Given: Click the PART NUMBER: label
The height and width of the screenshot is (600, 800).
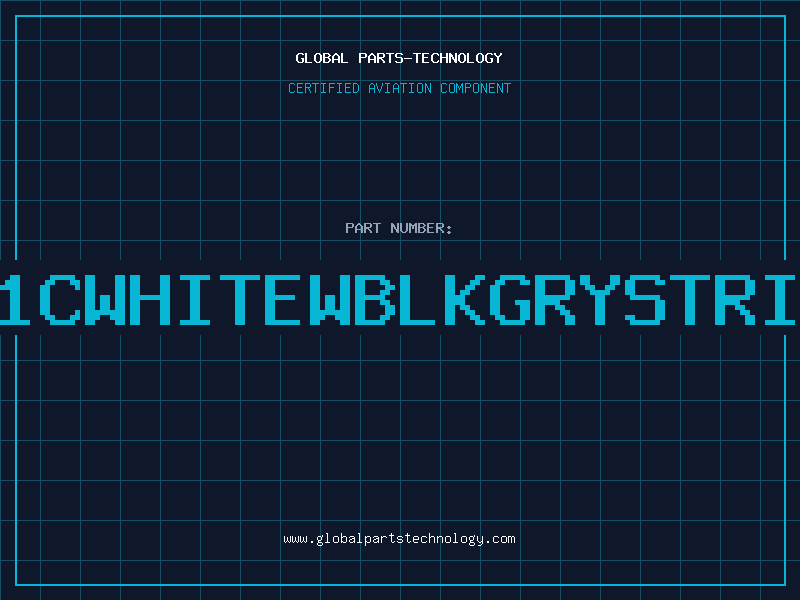Looking at the screenshot, I should [399, 228].
